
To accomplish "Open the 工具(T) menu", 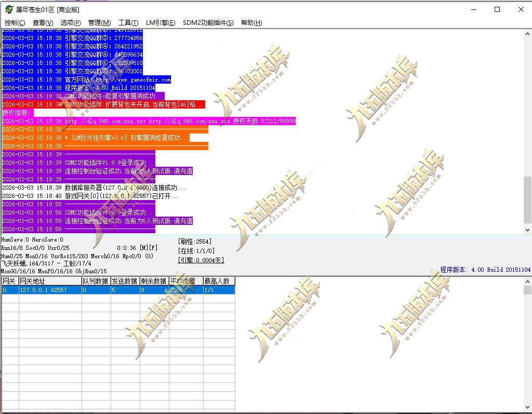I will pyautogui.click(x=128, y=23).
